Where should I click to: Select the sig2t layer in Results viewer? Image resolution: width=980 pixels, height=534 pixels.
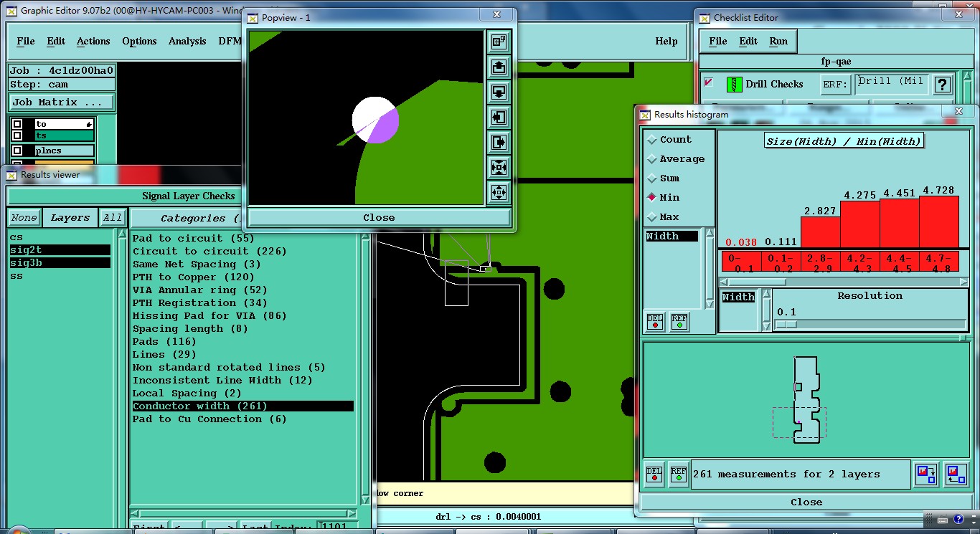coord(60,249)
